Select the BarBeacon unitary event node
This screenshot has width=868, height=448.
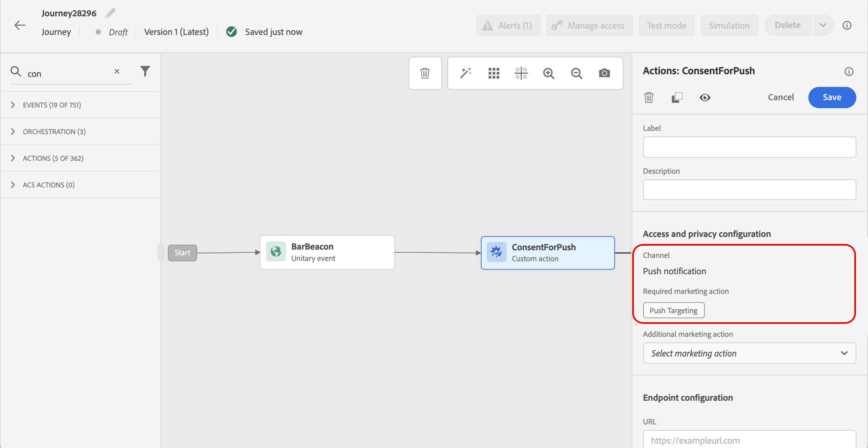tap(327, 252)
